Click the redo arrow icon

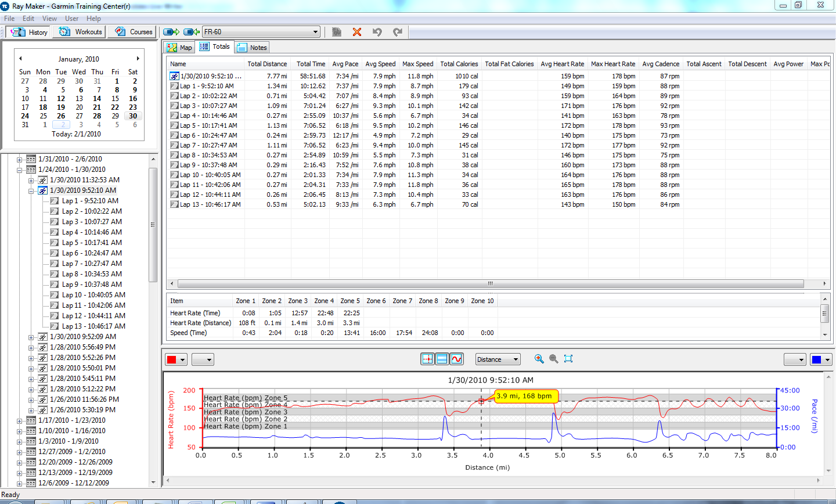398,32
